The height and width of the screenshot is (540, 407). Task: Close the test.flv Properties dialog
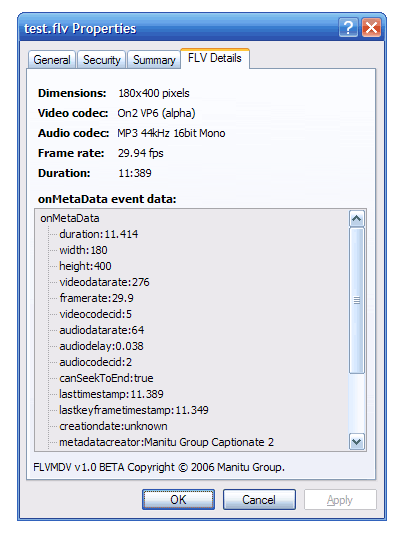click(x=372, y=28)
